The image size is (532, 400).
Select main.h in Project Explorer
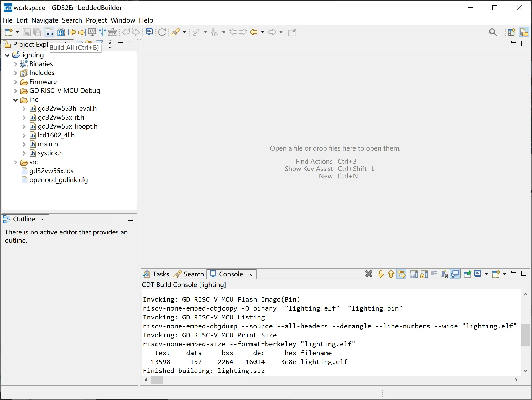point(48,144)
